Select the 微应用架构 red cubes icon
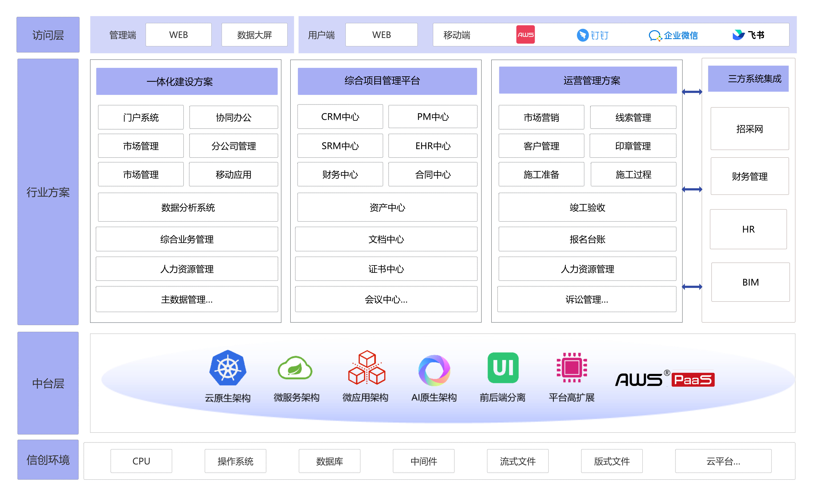816x504 pixels. tap(367, 367)
